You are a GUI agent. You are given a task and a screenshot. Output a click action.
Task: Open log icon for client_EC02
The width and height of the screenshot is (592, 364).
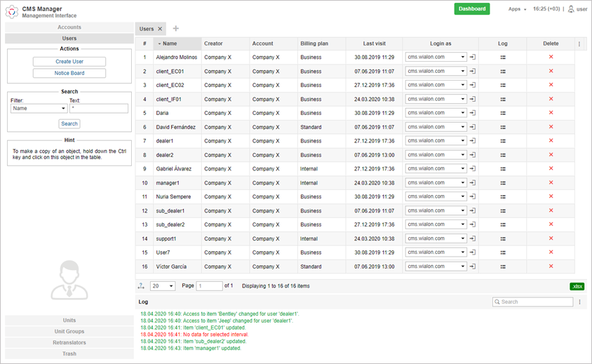click(x=503, y=86)
